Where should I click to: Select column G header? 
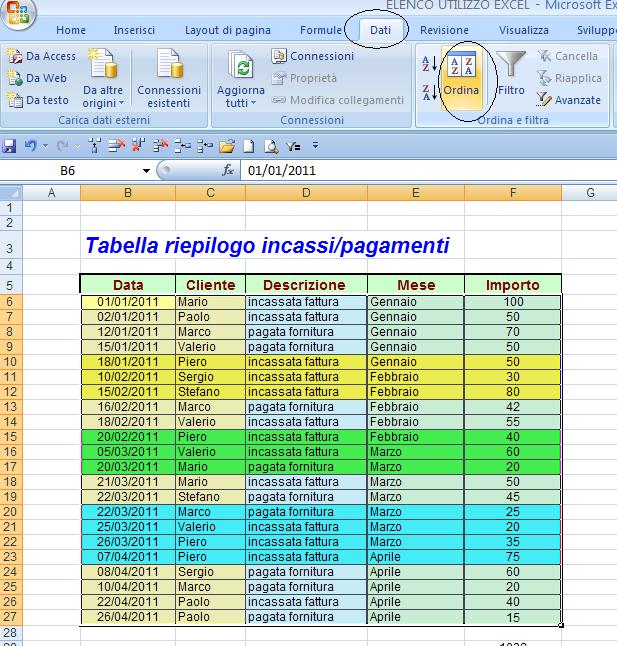[589, 193]
